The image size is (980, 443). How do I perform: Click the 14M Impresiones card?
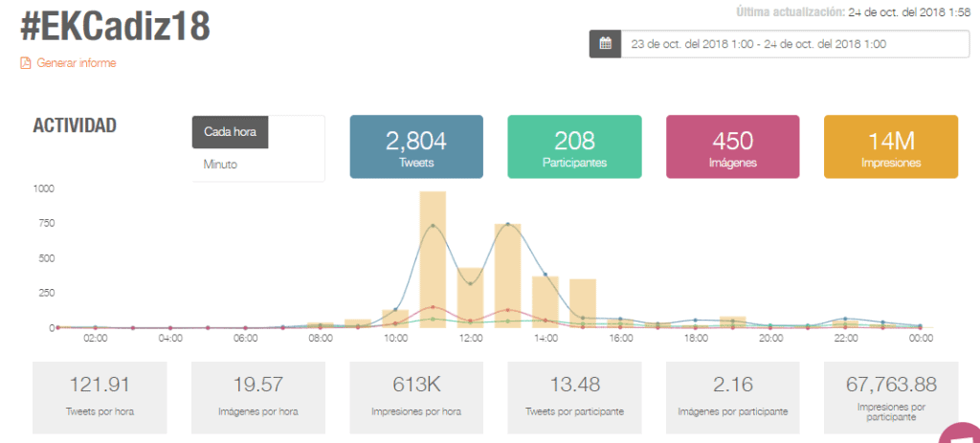(891, 146)
